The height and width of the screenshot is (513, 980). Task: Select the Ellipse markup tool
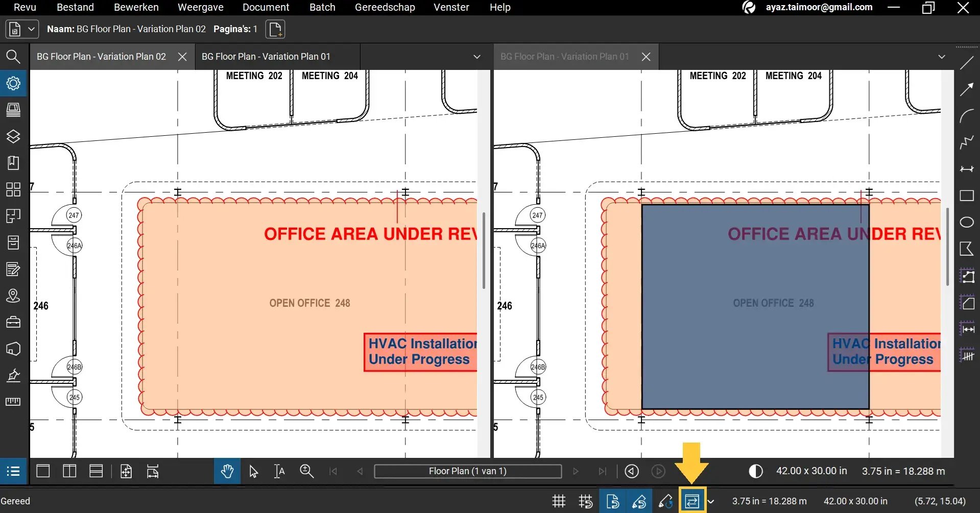pyautogui.click(x=967, y=222)
